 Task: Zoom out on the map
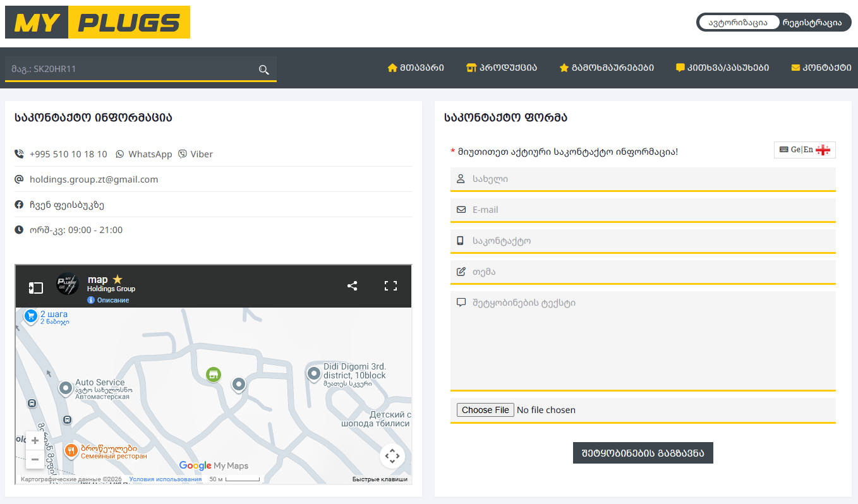(x=35, y=459)
